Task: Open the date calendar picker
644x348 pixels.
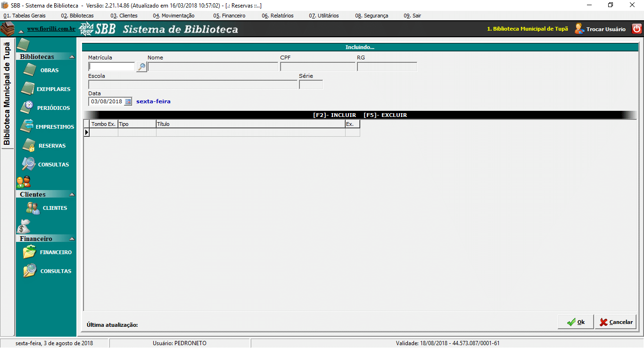Action: [x=128, y=101]
